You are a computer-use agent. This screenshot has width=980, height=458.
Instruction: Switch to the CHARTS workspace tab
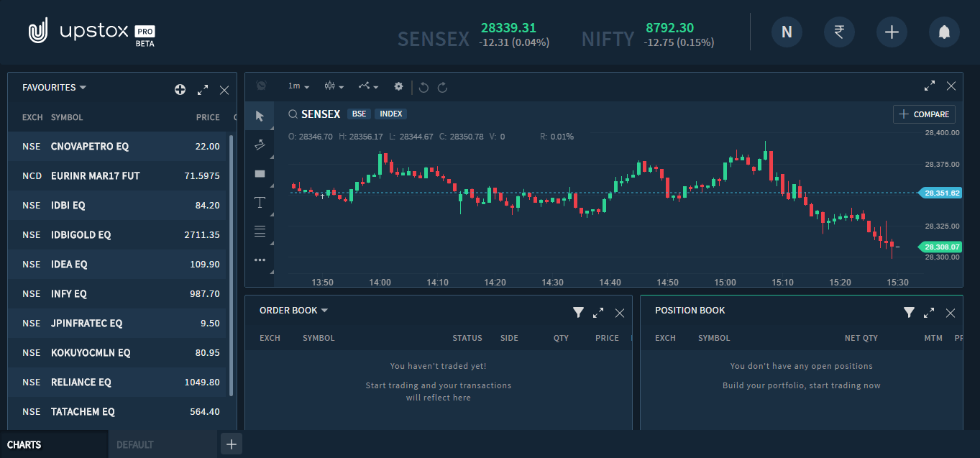tap(24, 444)
